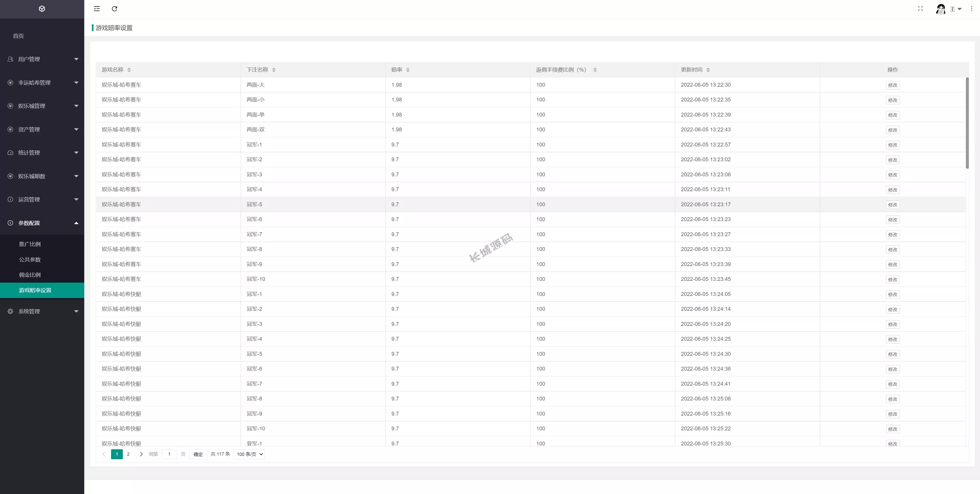Click the 参数配置 info icon

coord(10,223)
